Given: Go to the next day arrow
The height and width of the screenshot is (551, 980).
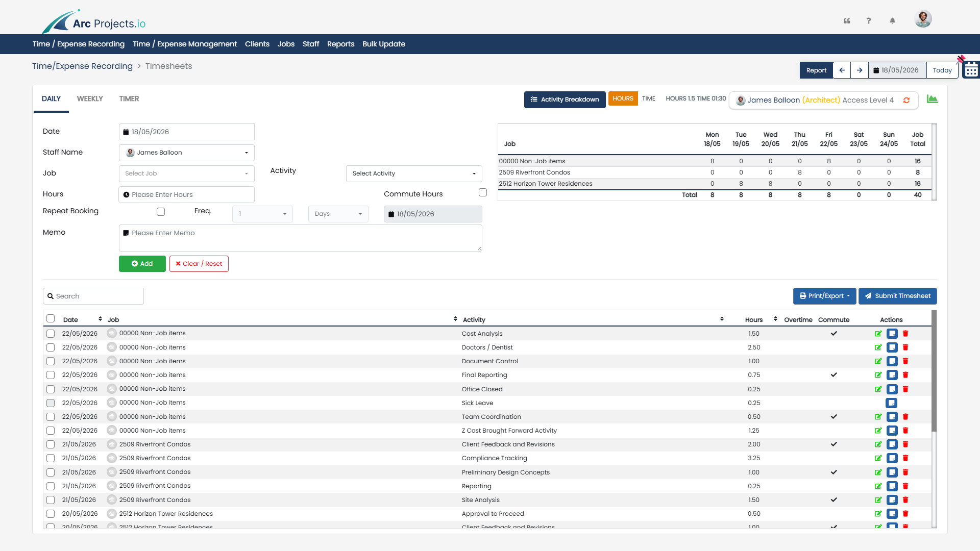Looking at the screenshot, I should point(860,70).
